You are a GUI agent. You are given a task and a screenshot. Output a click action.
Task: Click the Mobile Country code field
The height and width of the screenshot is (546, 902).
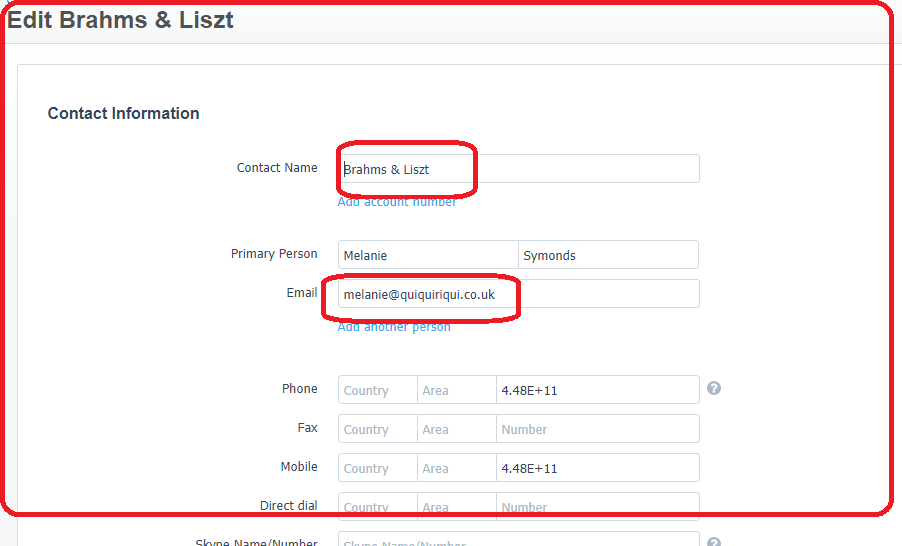point(378,468)
